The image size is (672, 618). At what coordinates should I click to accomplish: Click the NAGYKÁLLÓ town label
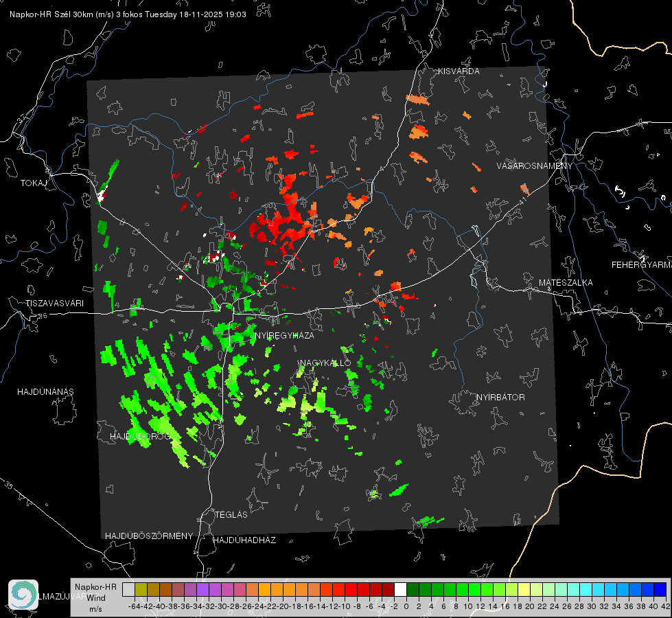point(325,363)
